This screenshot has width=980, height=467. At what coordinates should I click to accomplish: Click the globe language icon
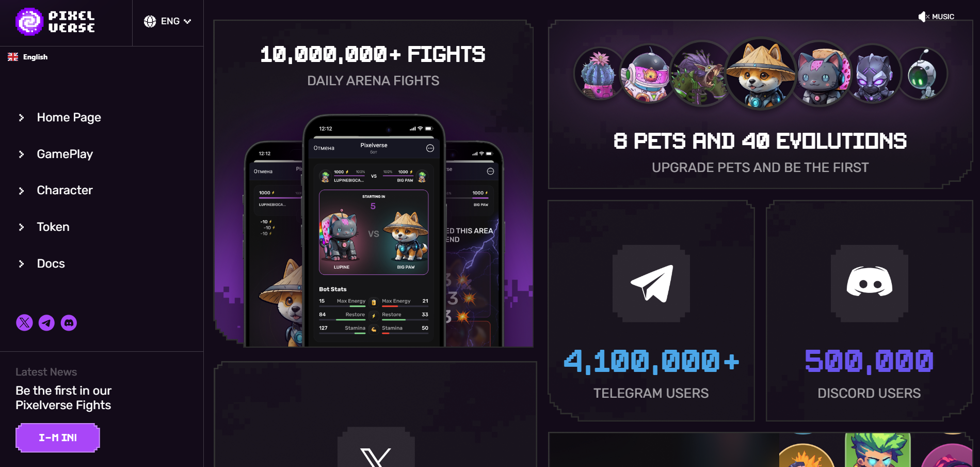click(x=150, y=21)
